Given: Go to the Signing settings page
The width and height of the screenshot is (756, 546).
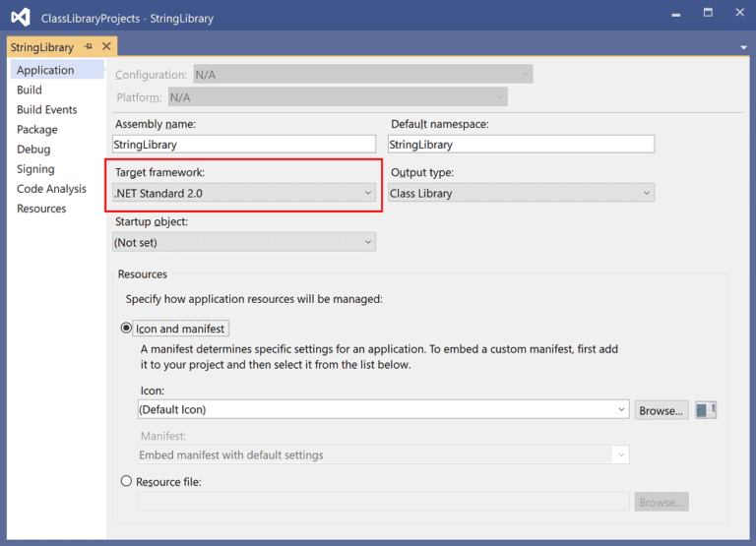Looking at the screenshot, I should tap(35, 168).
